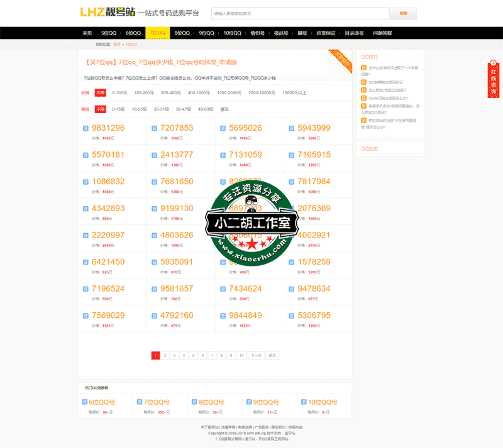Click the 新 icon beside QQ邮箱独立密码忘记 tip
503x448 pixels.
tap(363, 82)
